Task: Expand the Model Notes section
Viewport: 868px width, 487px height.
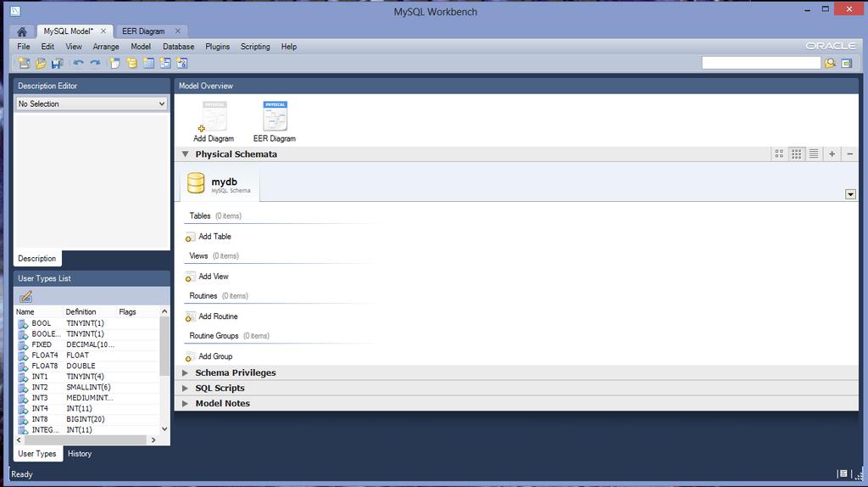Action: click(186, 404)
